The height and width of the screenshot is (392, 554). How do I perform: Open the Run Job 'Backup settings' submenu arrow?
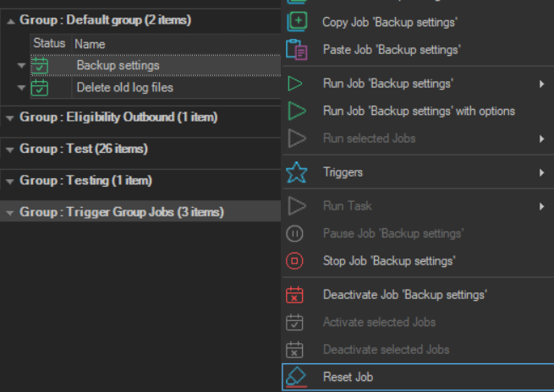pyautogui.click(x=541, y=84)
